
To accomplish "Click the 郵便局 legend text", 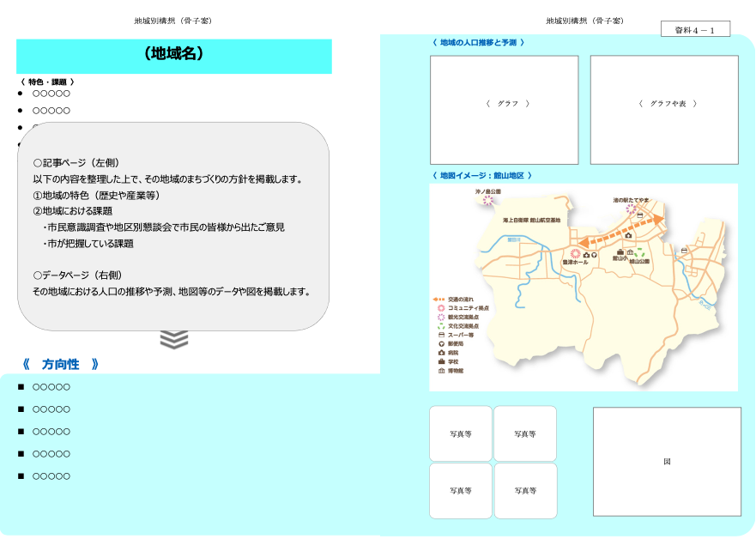I will tap(456, 344).
